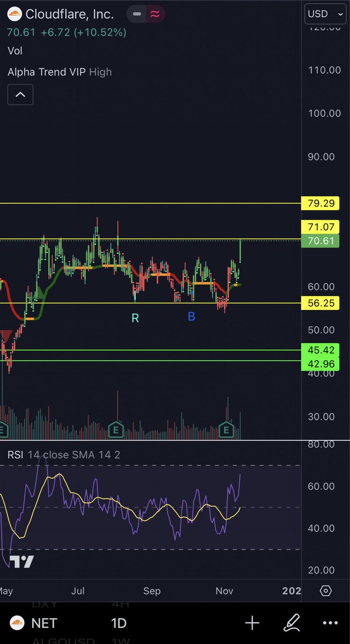The width and height of the screenshot is (350, 644).
Task: Click the 42.96 green level label
Action: click(321, 363)
